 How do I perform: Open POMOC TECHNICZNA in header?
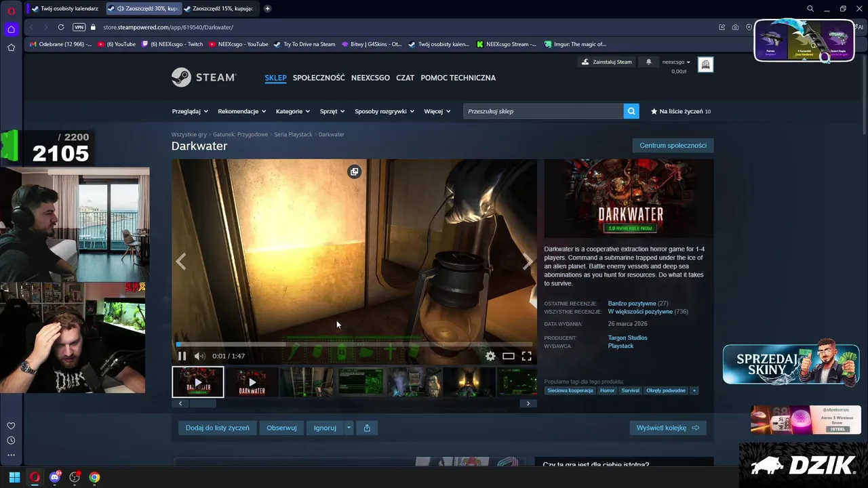(x=458, y=77)
